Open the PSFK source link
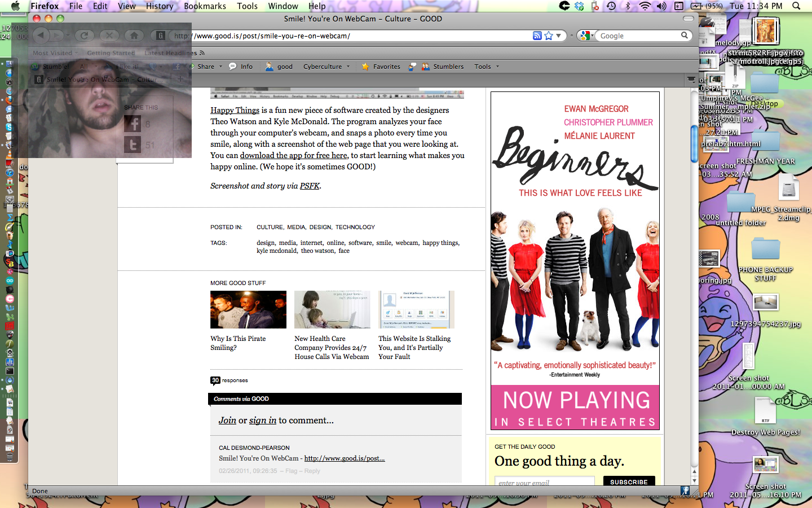 (x=310, y=186)
